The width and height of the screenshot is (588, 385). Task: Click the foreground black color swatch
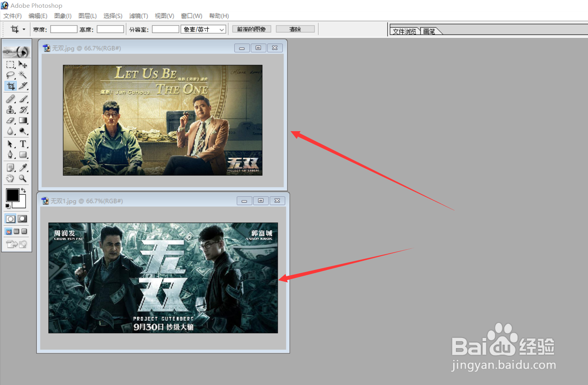tap(12, 195)
